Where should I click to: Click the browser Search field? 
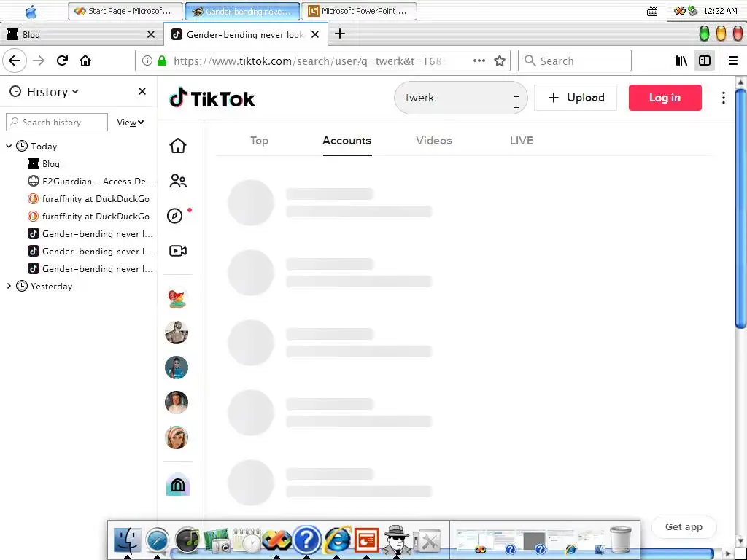pyautogui.click(x=575, y=61)
